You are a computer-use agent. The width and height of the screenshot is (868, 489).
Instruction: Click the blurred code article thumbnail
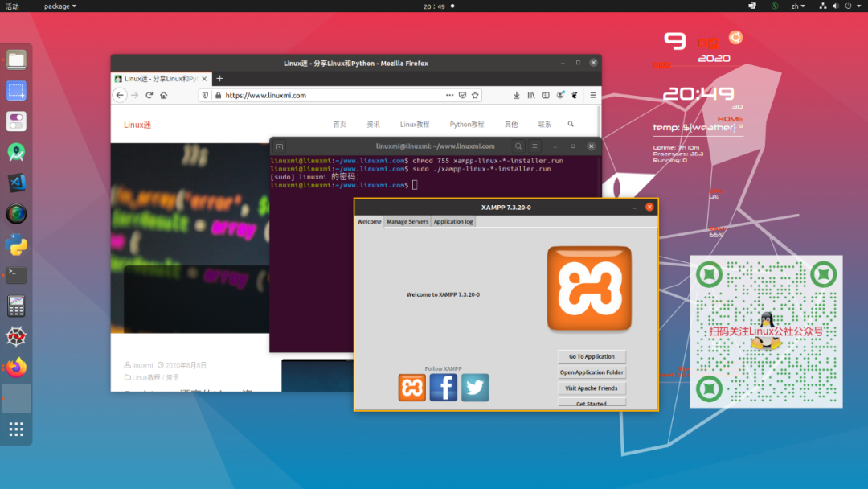[x=190, y=238]
